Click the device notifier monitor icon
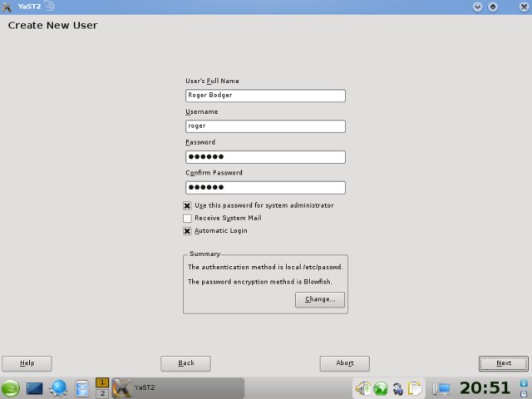The image size is (532, 399). click(x=441, y=388)
